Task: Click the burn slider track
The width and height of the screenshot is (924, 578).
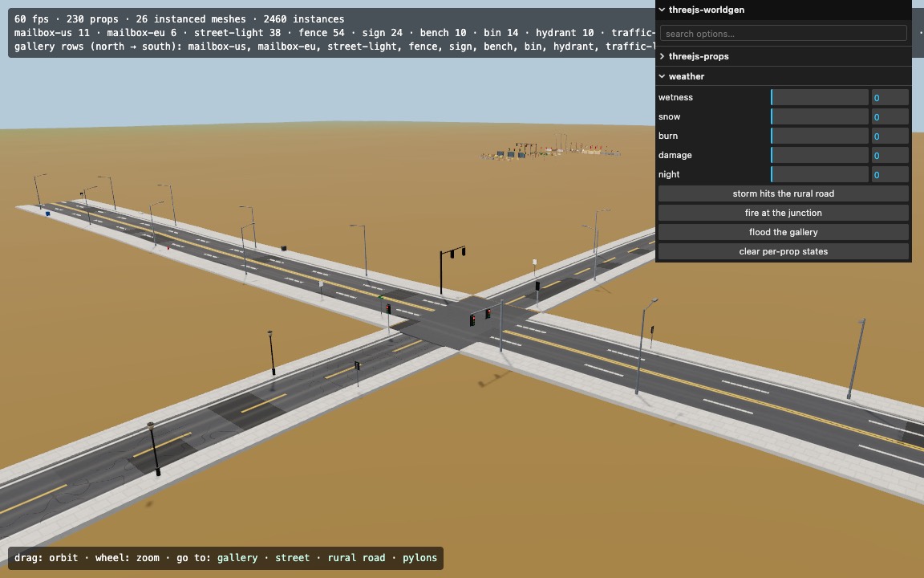Action: point(819,136)
